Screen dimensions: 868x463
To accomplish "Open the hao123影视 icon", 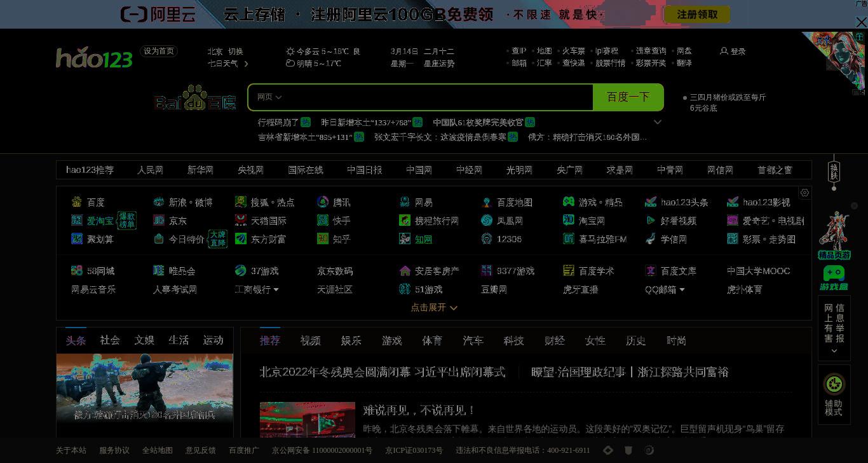I will pos(733,202).
